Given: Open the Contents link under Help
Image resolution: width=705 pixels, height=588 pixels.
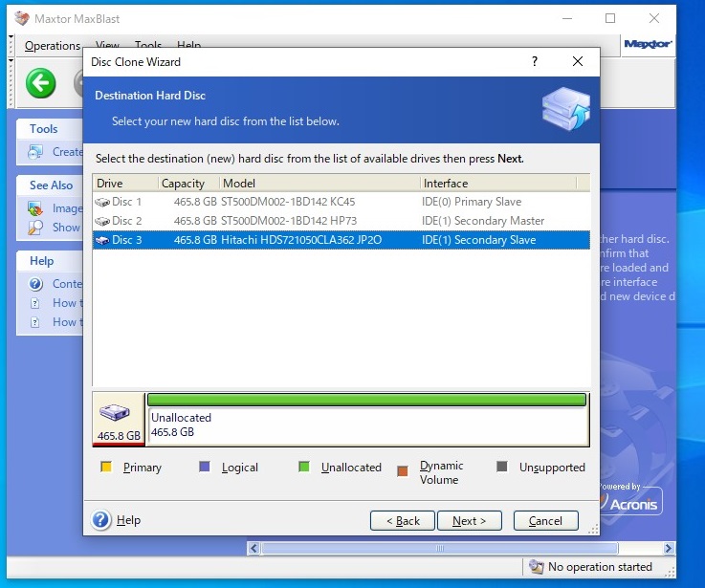Looking at the screenshot, I should coord(68,284).
